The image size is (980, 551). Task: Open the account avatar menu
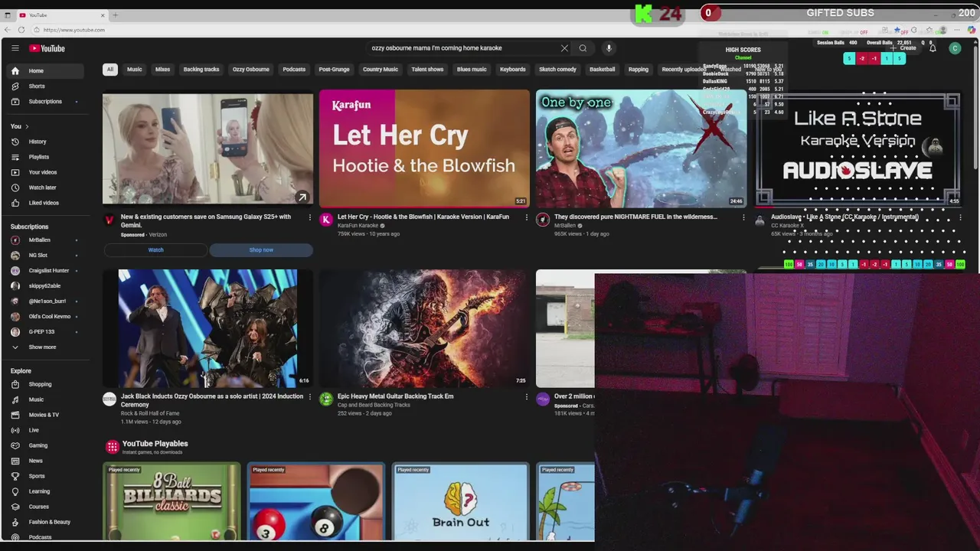[955, 48]
